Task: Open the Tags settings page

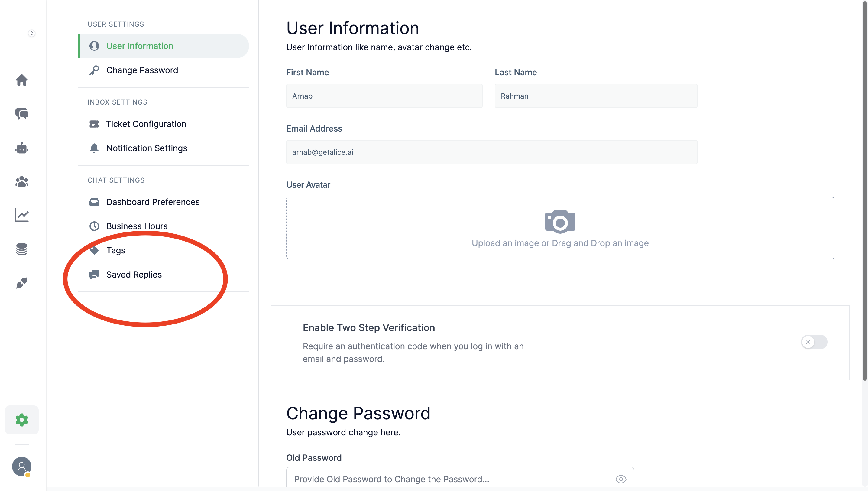Action: 116,250
